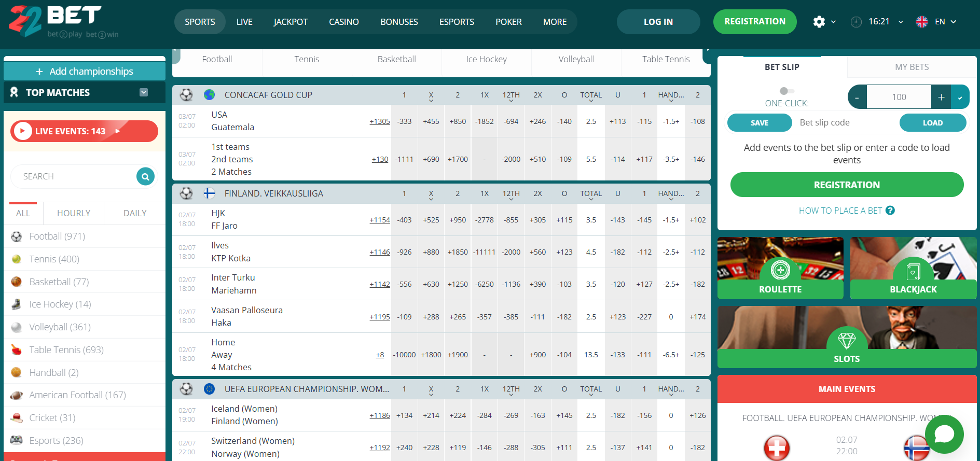Image resolution: width=980 pixels, height=461 pixels.
Task: Select the HOURLY filter tab
Action: (73, 213)
